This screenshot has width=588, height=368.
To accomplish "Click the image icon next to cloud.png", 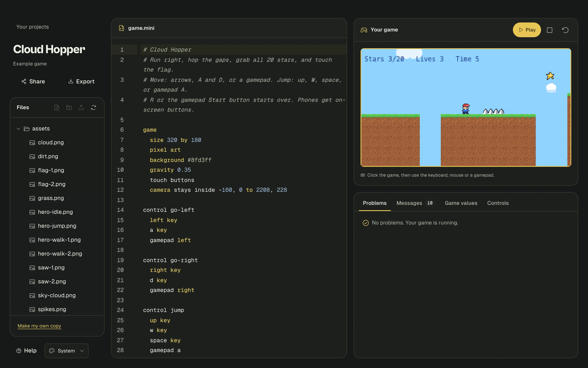I will 32,143.
